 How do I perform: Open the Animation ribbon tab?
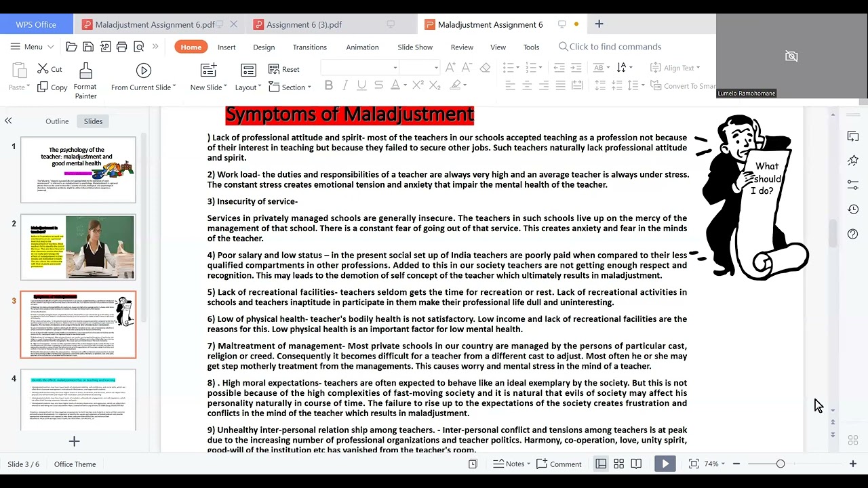click(x=362, y=47)
